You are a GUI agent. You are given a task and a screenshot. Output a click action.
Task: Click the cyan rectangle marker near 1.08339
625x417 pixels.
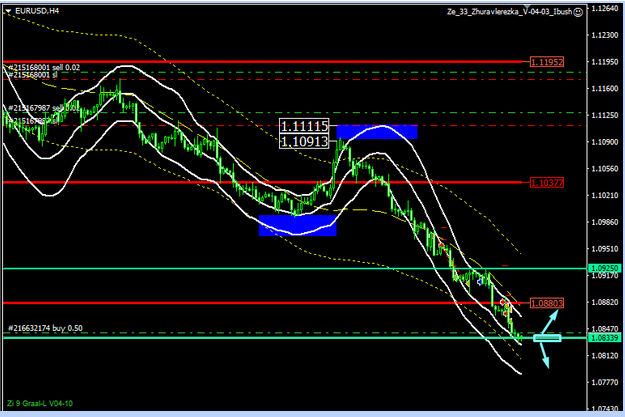point(547,339)
